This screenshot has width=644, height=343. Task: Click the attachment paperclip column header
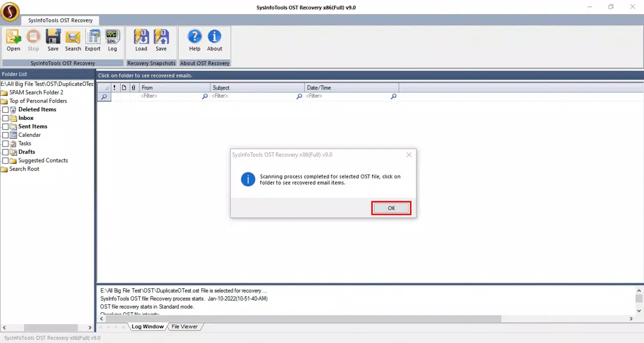[x=133, y=87]
